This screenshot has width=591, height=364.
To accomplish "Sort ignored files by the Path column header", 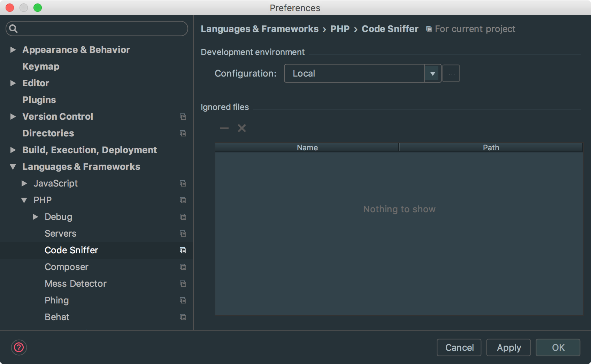I will point(491,148).
